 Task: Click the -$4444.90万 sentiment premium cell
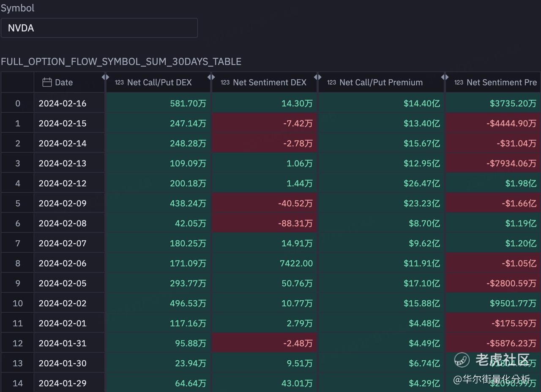coord(493,123)
